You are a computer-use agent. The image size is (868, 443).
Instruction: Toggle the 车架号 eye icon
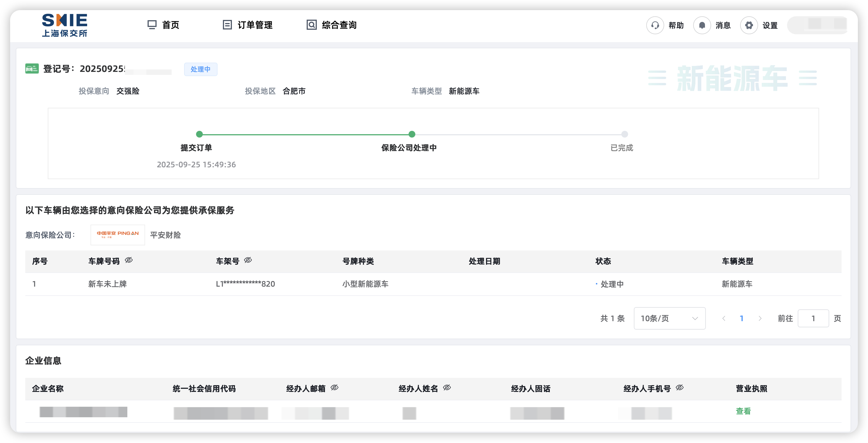[248, 260]
